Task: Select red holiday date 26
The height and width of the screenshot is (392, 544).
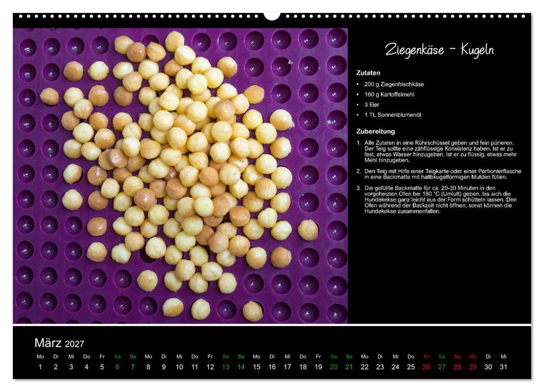Action: [426, 367]
